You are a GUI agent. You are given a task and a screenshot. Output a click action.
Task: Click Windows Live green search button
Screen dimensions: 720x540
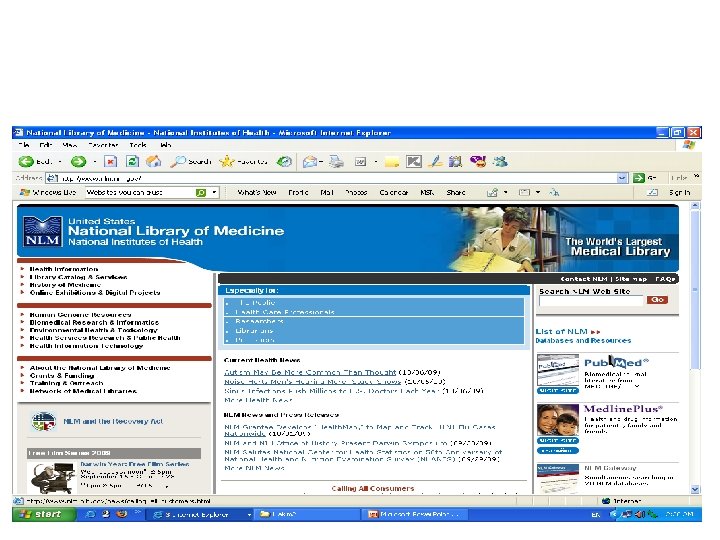click(201, 193)
